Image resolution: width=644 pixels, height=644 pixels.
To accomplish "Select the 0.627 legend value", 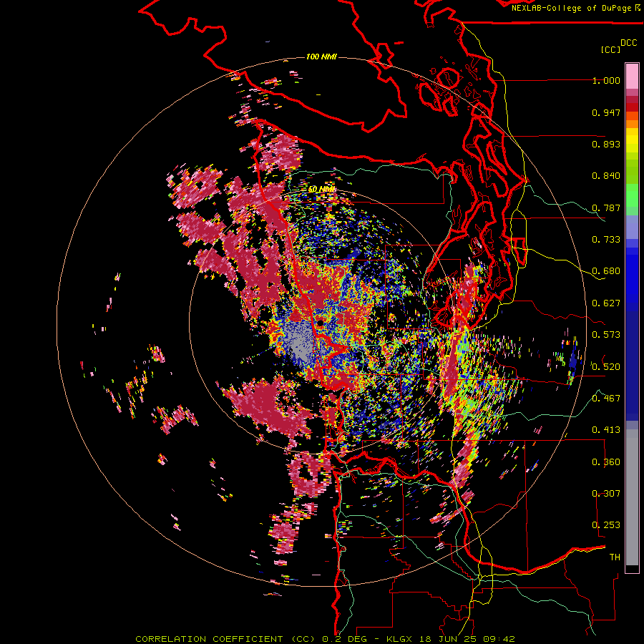I will pos(606,303).
